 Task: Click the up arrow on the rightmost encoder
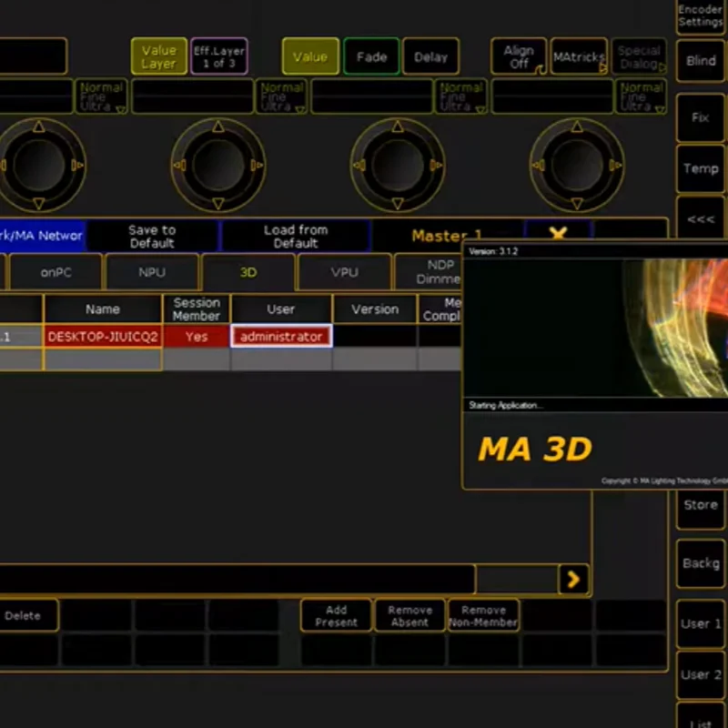click(577, 126)
